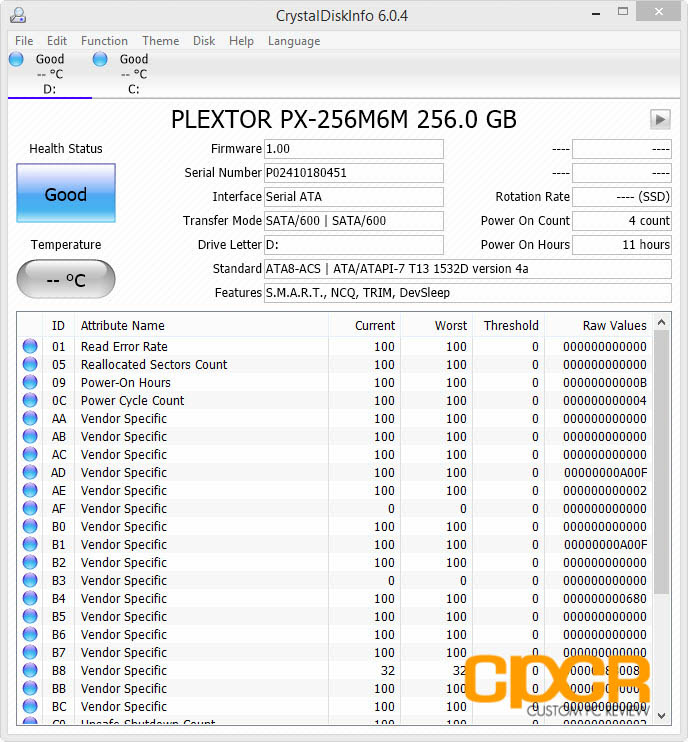Viewport: 688px width, 742px height.
Task: Click the attribute list scrollbar thumb
Action: point(662,462)
